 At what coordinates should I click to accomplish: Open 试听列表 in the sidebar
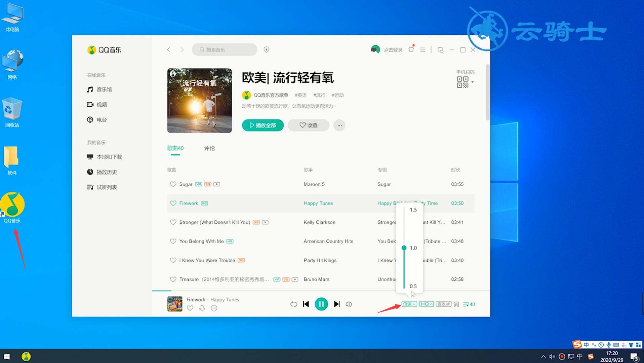tap(102, 187)
